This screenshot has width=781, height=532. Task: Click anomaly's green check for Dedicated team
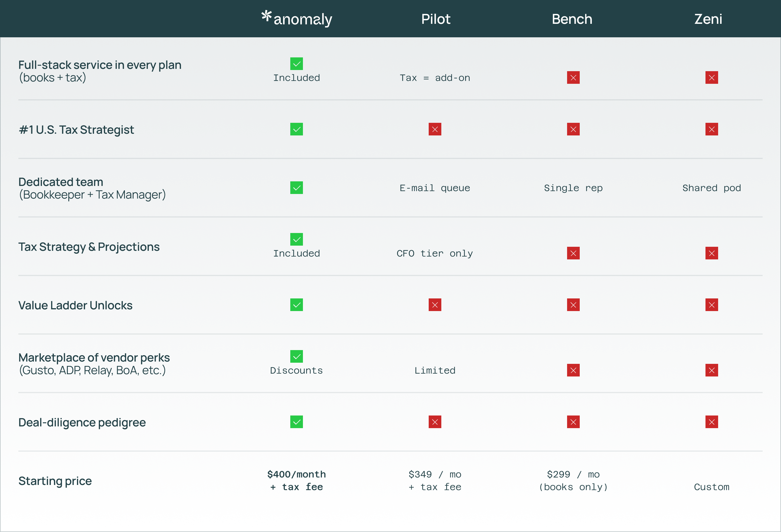pyautogui.click(x=296, y=188)
